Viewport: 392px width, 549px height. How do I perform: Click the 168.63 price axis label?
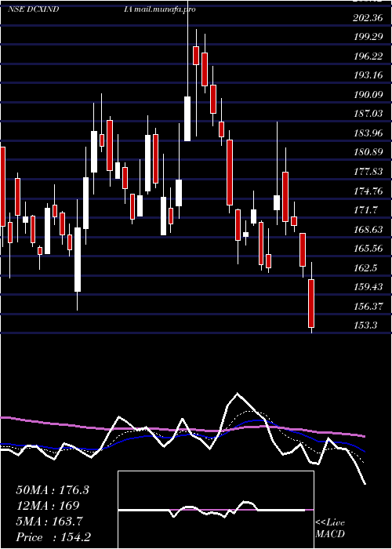click(x=368, y=229)
